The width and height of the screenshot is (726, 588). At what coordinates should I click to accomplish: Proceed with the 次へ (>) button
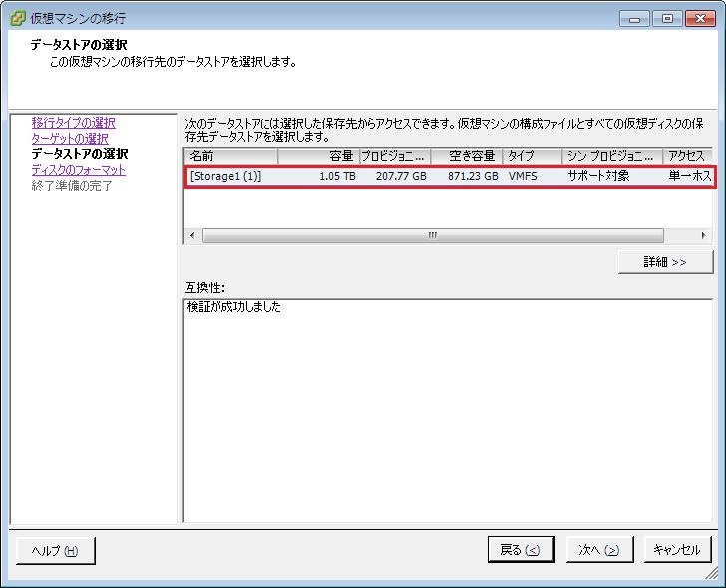[x=599, y=549]
